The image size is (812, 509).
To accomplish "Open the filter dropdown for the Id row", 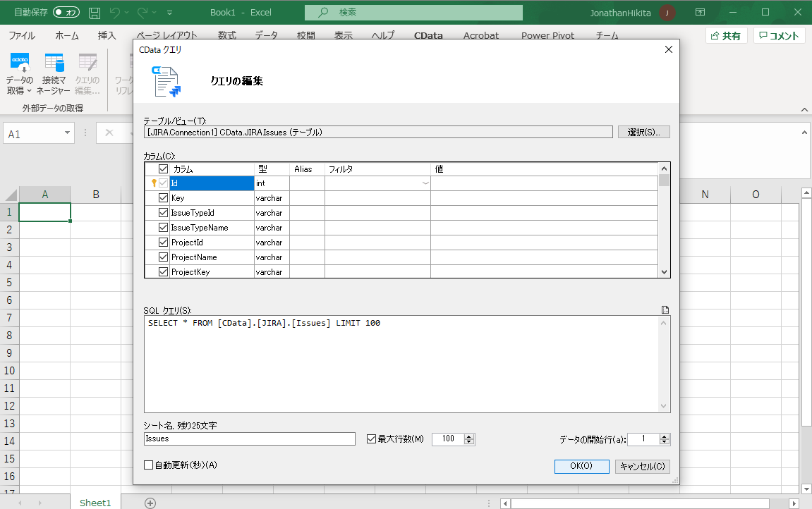I will tap(425, 183).
